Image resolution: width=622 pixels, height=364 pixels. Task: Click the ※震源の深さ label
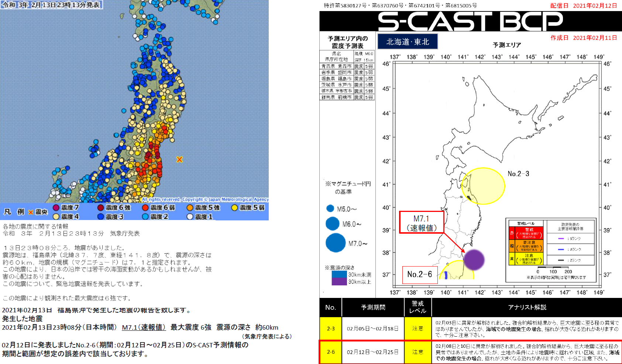tap(339, 268)
